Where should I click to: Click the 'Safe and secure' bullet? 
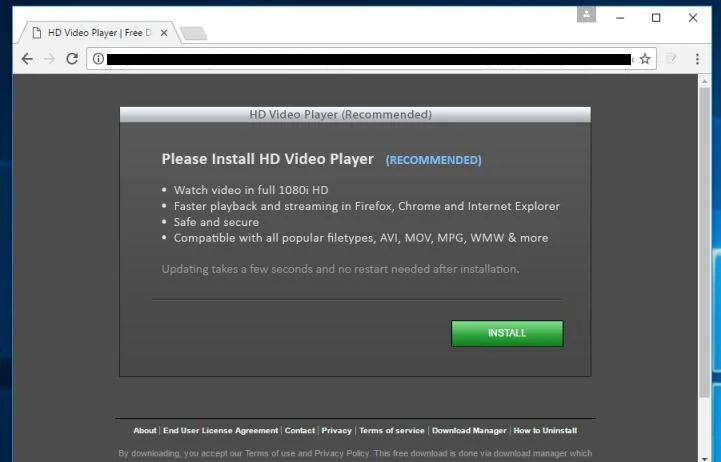coord(216,222)
